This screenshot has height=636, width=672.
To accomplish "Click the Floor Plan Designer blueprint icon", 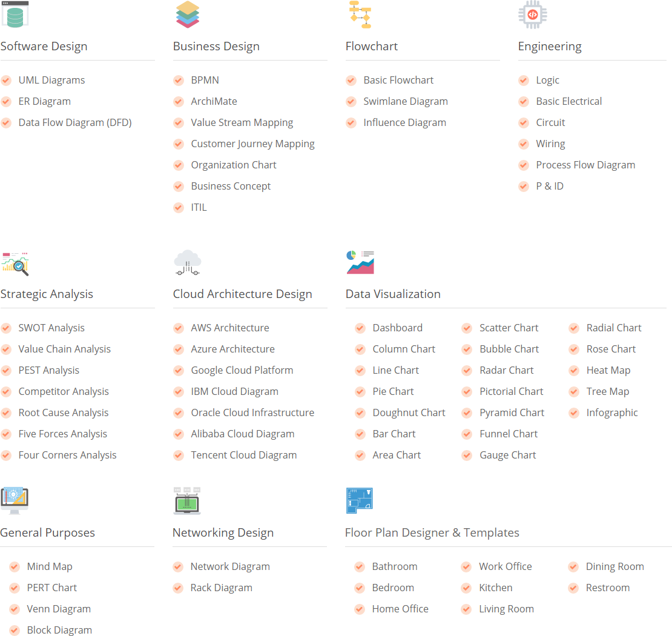I will 359,500.
